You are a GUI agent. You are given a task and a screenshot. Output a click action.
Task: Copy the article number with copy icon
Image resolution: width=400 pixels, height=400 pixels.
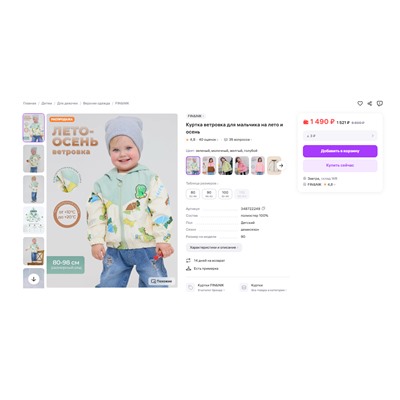click(x=263, y=208)
